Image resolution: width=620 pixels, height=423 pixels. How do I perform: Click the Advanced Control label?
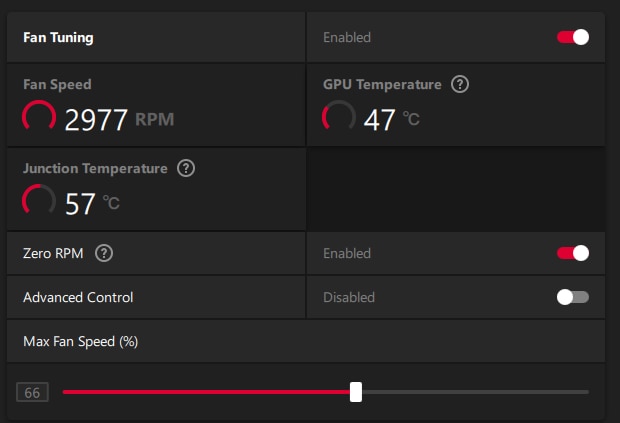coord(78,297)
